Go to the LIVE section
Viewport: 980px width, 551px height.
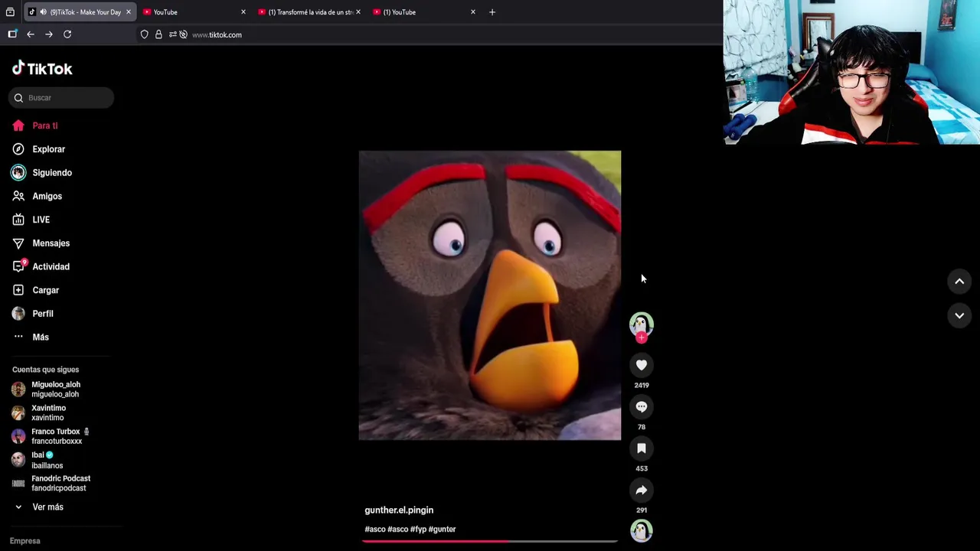coord(31,220)
